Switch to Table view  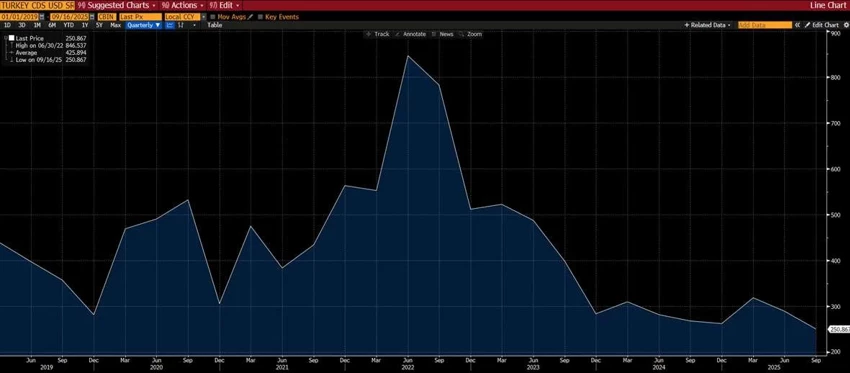215,25
